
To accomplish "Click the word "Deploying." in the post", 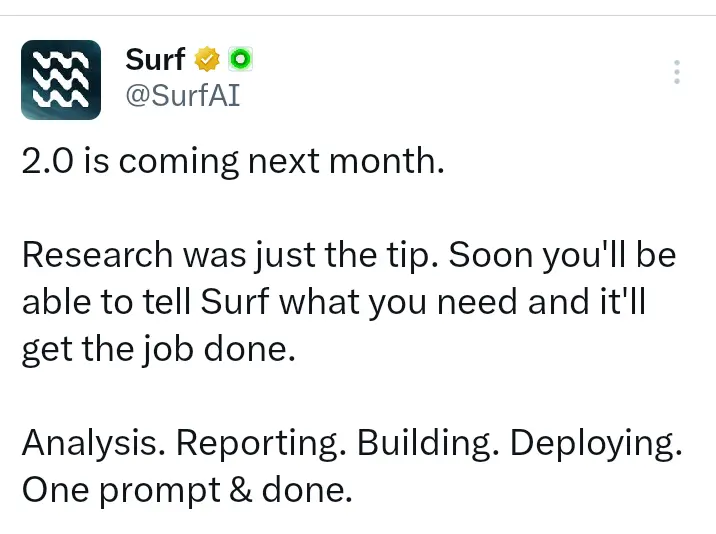I will point(596,444).
